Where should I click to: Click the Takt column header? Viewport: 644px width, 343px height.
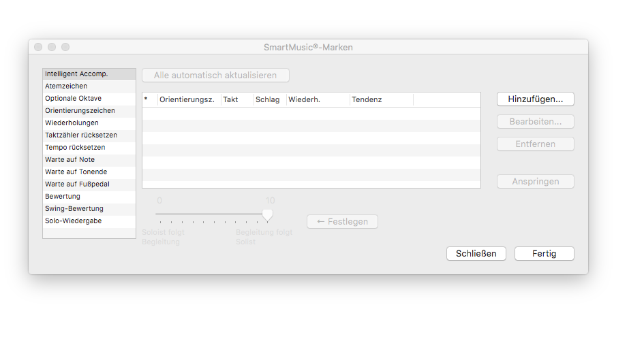click(x=237, y=99)
